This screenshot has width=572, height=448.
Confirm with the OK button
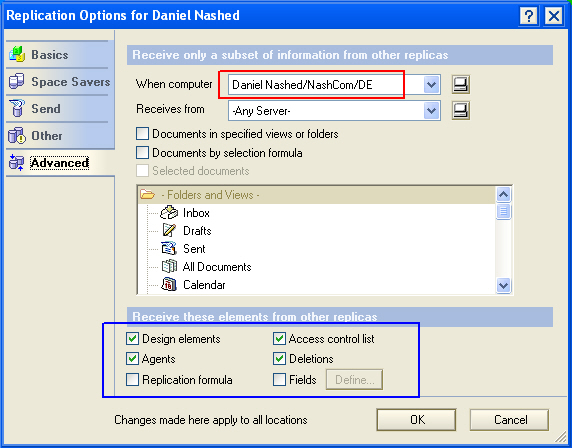[417, 420]
